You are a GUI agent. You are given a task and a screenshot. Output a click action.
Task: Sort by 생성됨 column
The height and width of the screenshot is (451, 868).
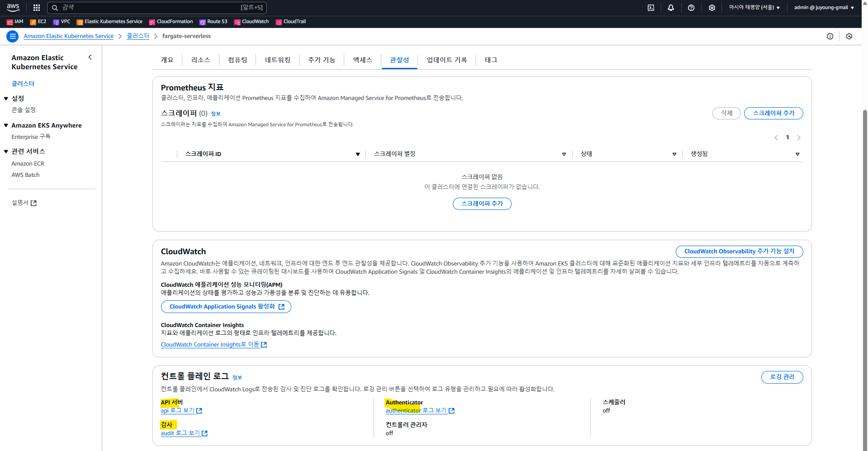[x=797, y=154]
